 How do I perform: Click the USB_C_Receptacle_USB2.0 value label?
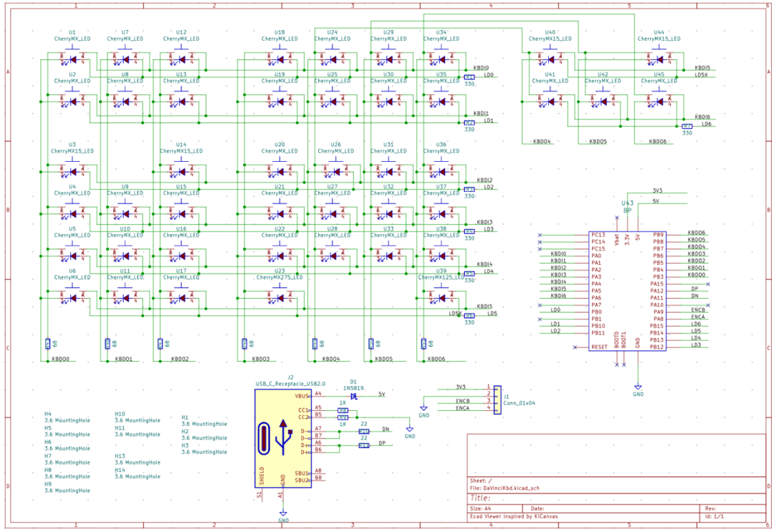290,384
